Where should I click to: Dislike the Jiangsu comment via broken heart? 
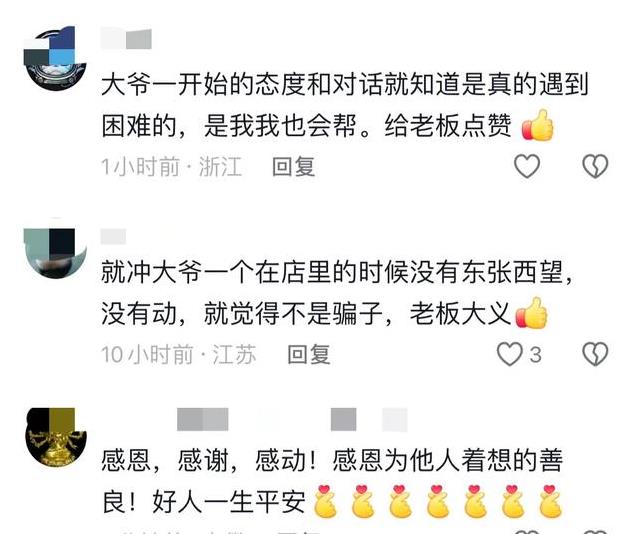[595, 354]
